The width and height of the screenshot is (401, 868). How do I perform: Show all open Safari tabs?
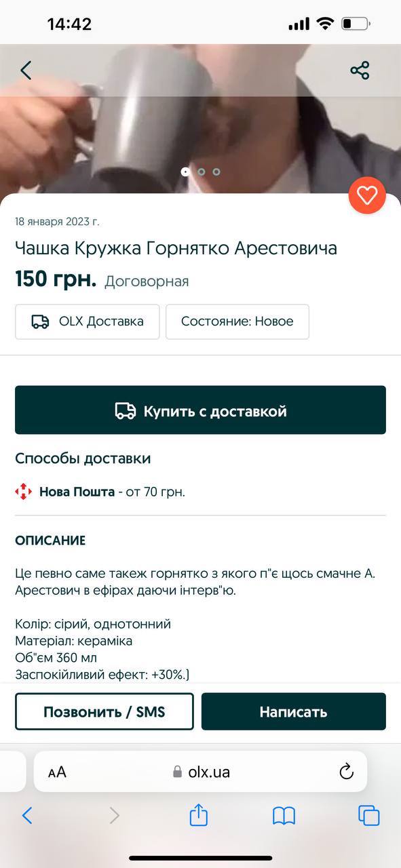coord(368,815)
